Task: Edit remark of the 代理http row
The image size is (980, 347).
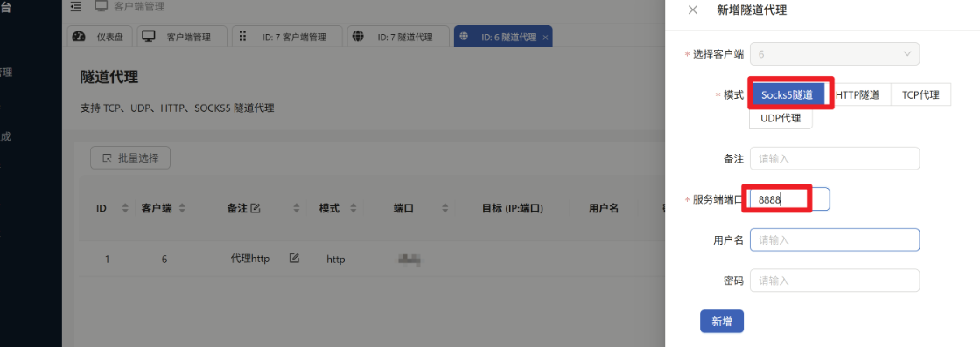Action: point(294,258)
